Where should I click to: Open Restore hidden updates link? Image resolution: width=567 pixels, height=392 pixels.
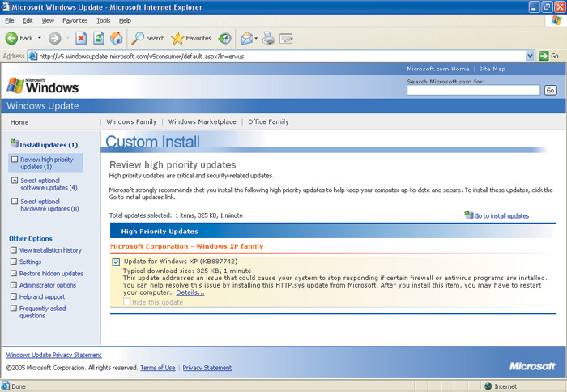(51, 274)
